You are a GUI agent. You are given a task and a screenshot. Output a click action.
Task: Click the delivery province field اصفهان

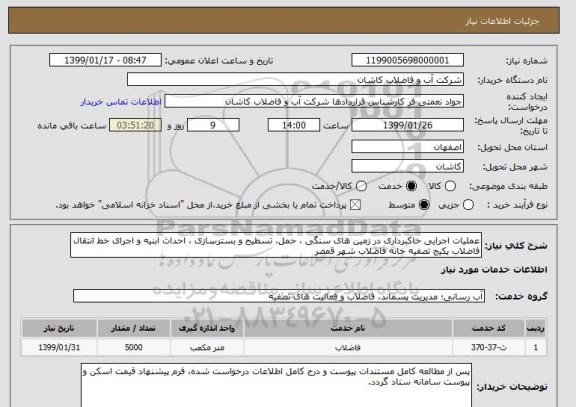pyautogui.click(x=407, y=147)
